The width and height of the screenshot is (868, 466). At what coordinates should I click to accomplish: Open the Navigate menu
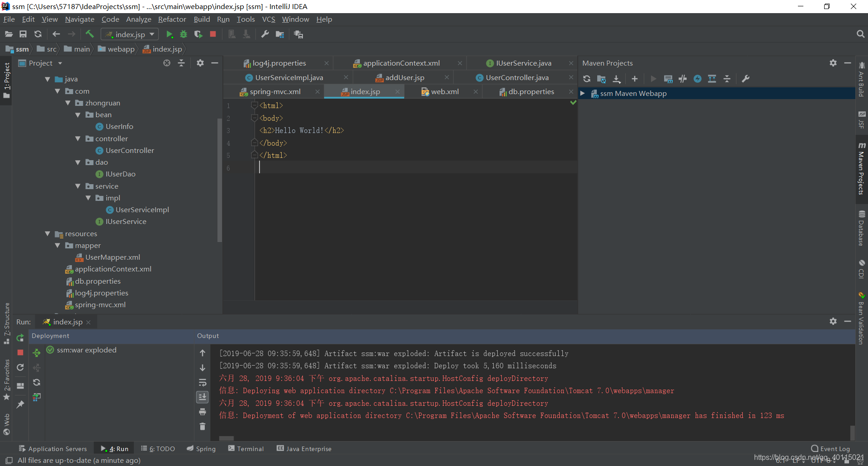point(80,19)
